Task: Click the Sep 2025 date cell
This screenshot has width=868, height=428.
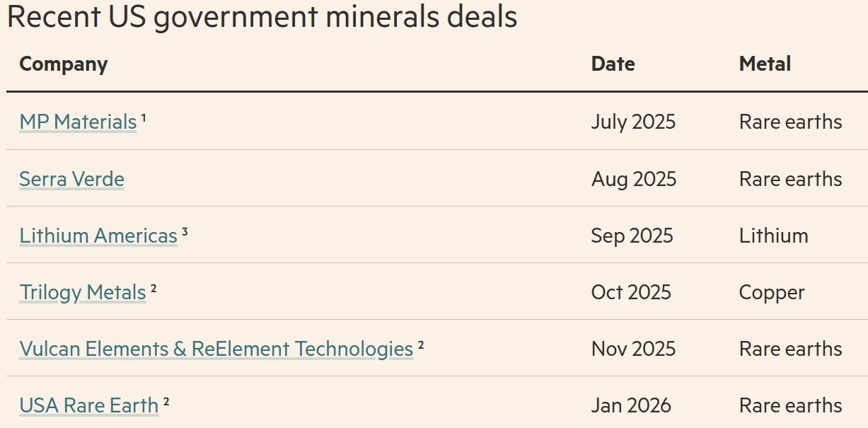Action: 632,236
